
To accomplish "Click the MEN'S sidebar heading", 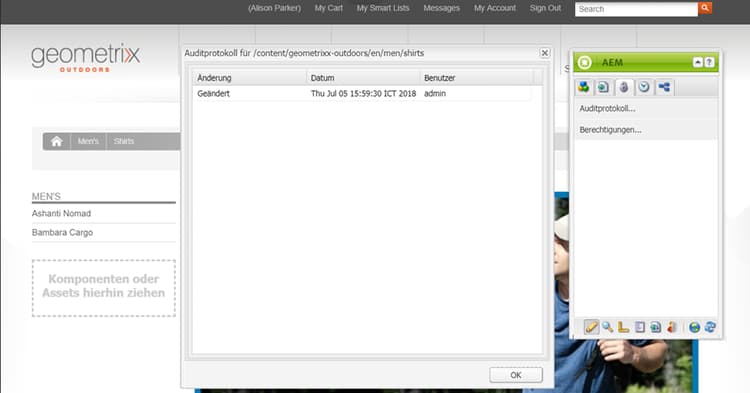I will coord(46,196).
